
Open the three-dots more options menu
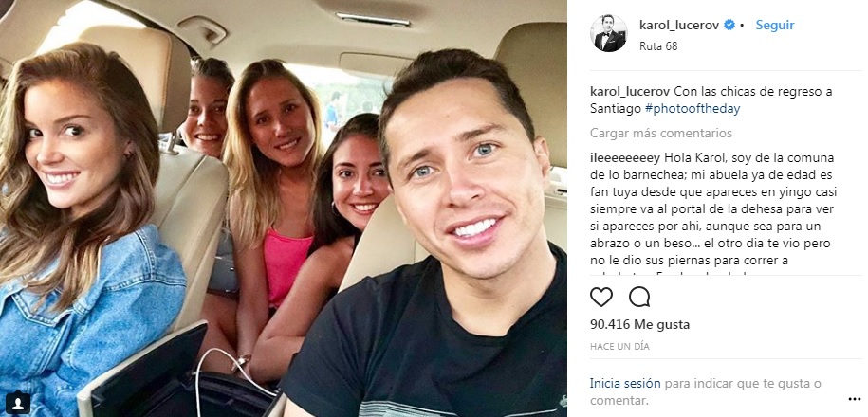(854, 399)
